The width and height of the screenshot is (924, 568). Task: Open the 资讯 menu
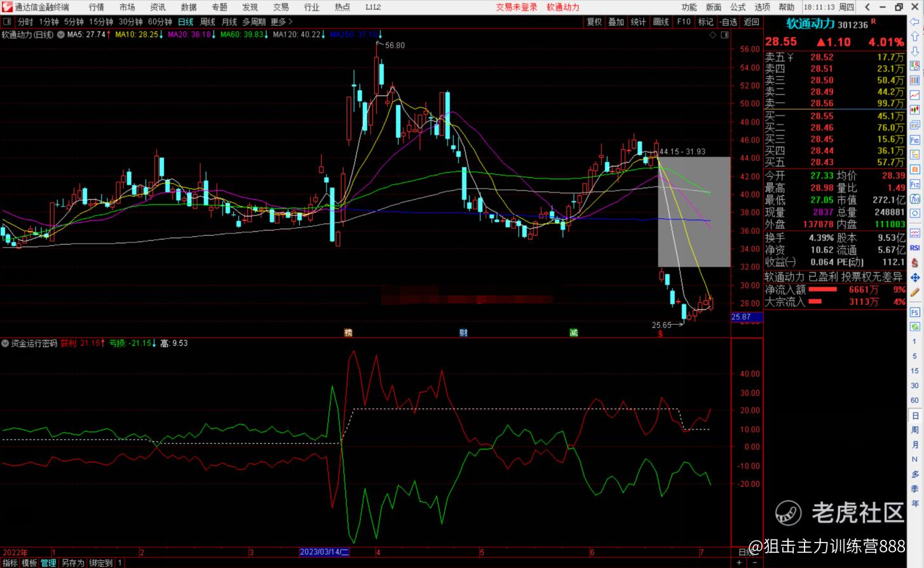[x=158, y=7]
